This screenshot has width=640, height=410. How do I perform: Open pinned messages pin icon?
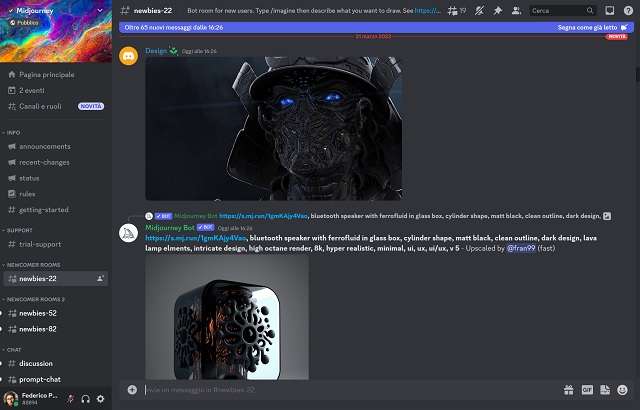tap(498, 11)
